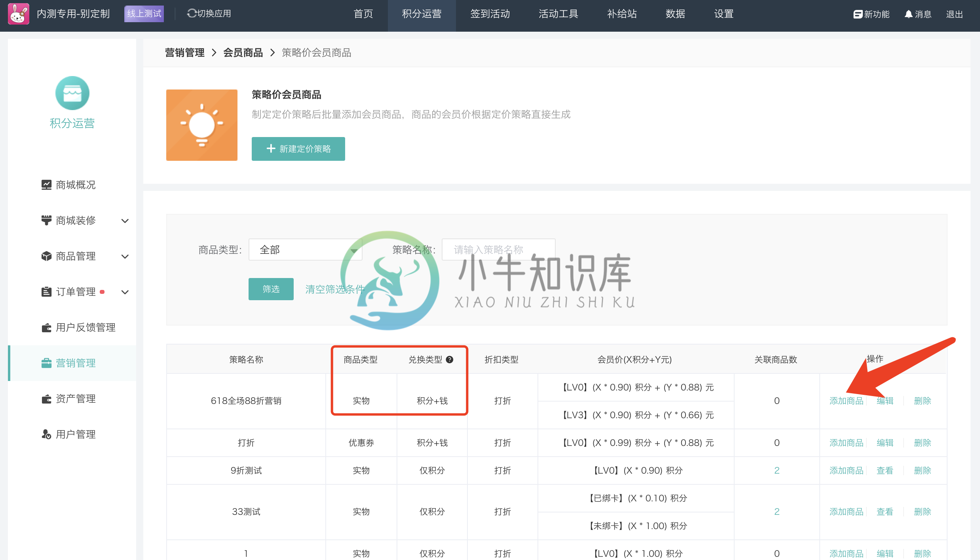Open the message bell notifications
The height and width of the screenshot is (560, 980).
908,14
